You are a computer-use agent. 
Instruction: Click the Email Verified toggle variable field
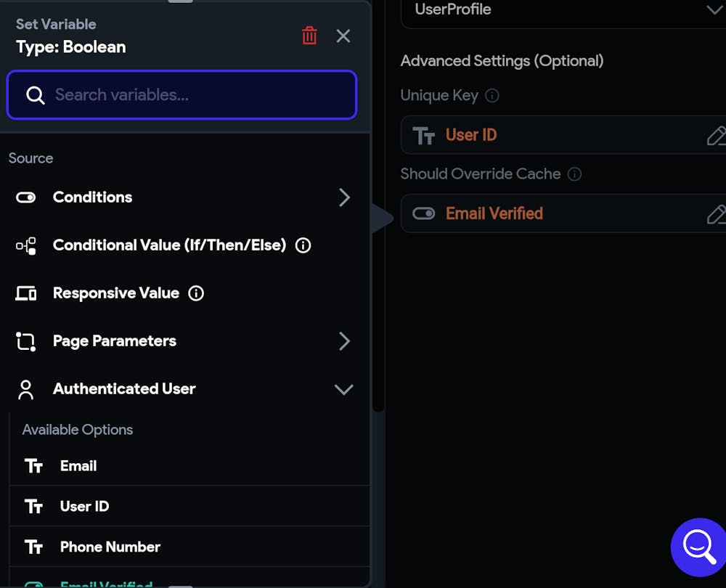[563, 213]
